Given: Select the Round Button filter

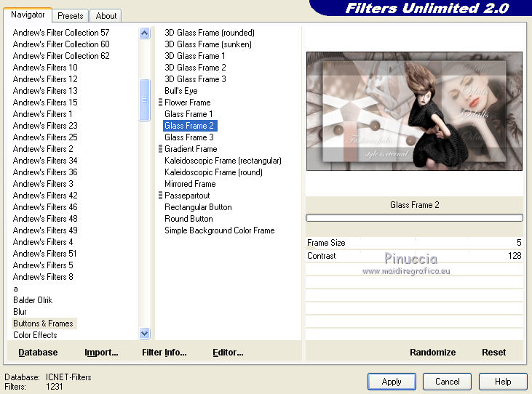Looking at the screenshot, I should pos(188,219).
